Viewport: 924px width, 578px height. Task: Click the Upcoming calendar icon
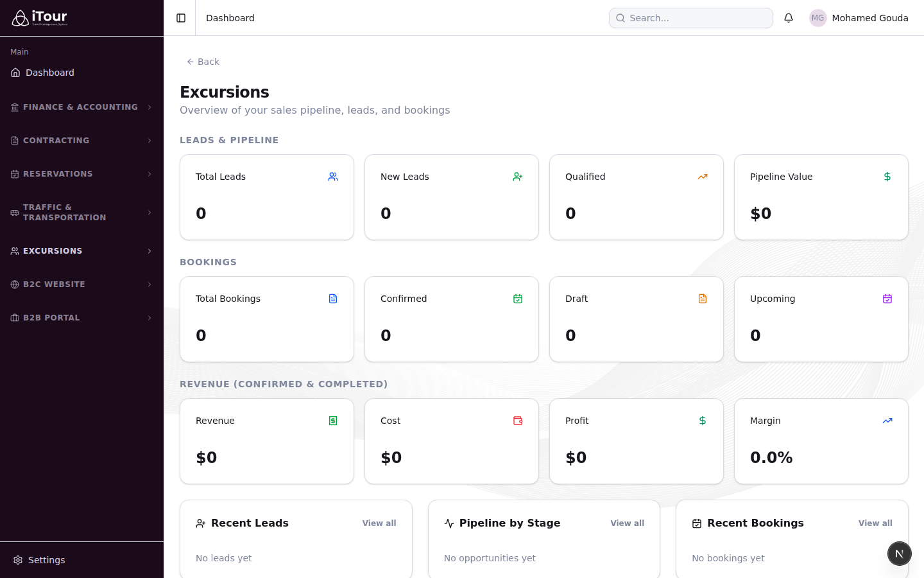coord(887,299)
